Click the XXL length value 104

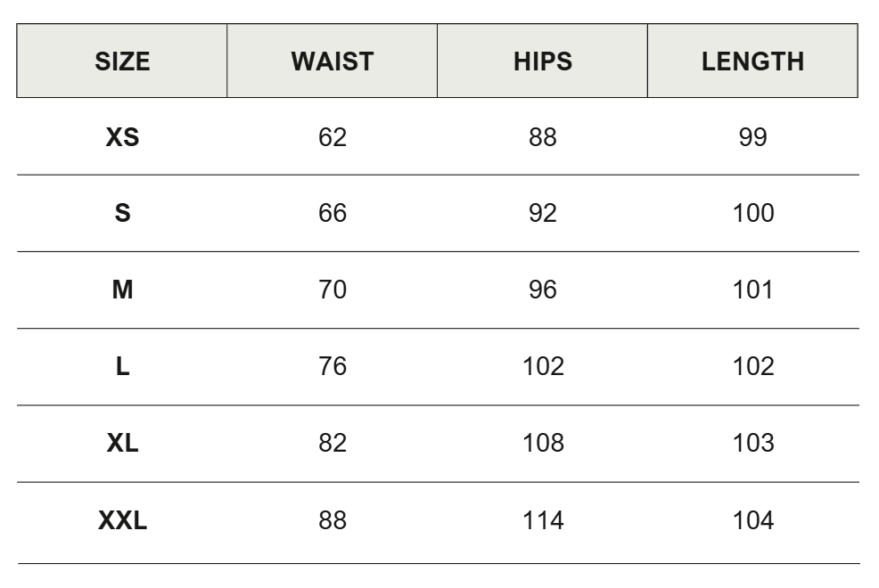pyautogui.click(x=753, y=521)
